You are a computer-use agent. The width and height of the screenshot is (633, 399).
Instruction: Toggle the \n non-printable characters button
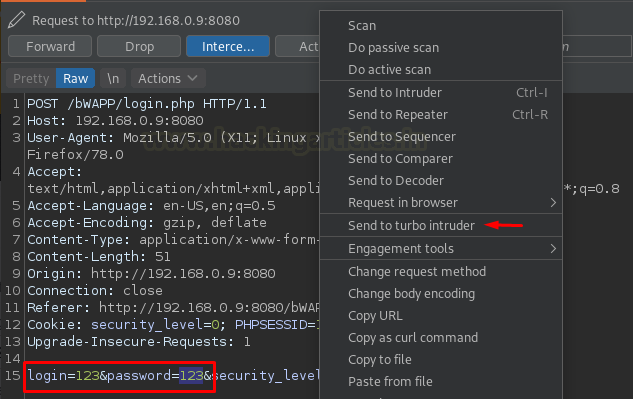(x=113, y=78)
